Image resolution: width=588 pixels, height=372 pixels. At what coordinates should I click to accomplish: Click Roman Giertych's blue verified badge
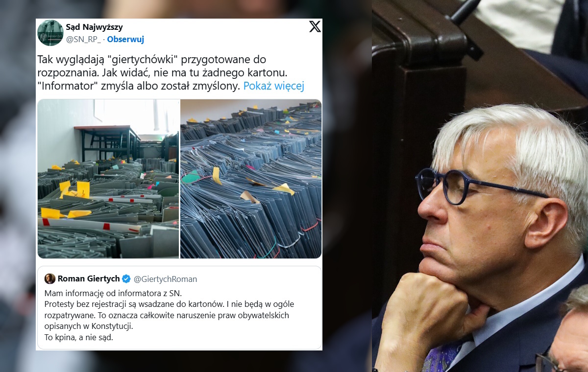tap(126, 279)
